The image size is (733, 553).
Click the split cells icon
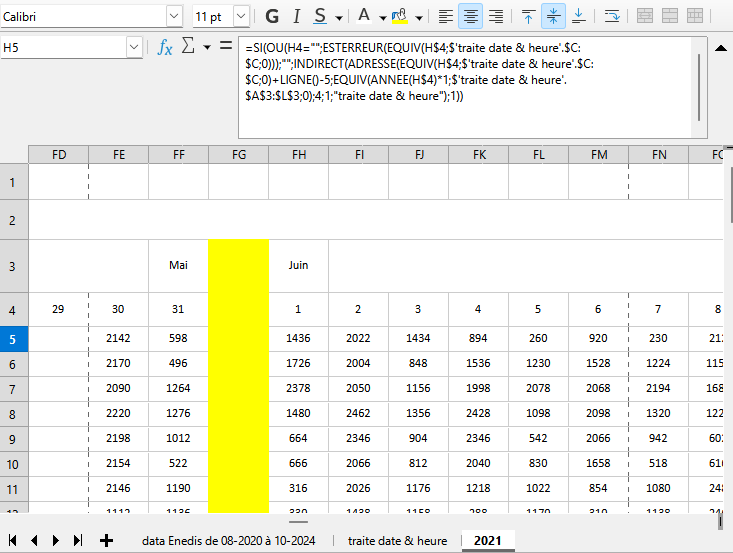point(695,16)
